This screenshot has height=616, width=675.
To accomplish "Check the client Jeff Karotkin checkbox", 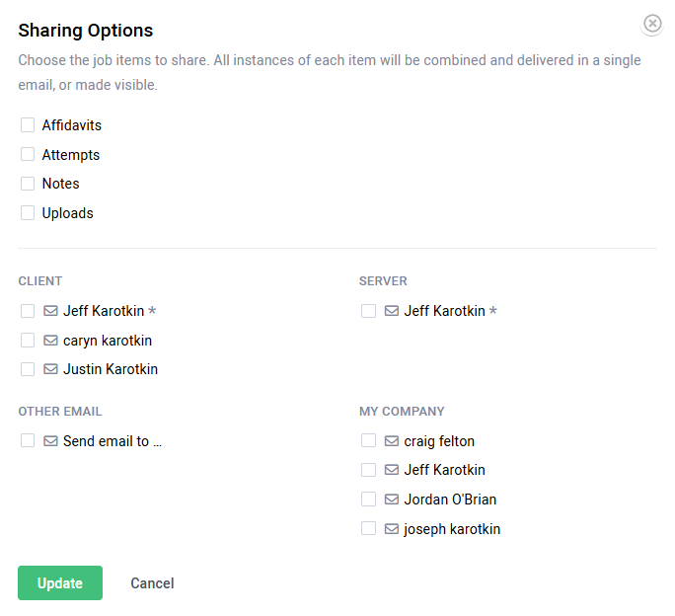I will tap(28, 311).
